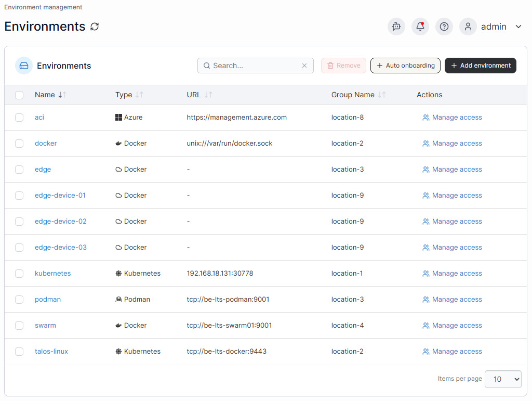532x401 pixels.
Task: Open the Items per page dropdown
Action: click(502, 379)
